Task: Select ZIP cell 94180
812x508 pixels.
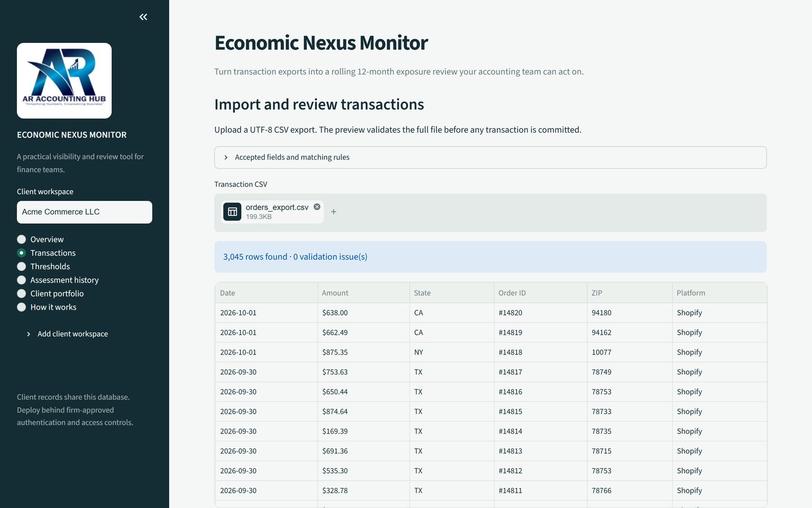Action: point(630,313)
